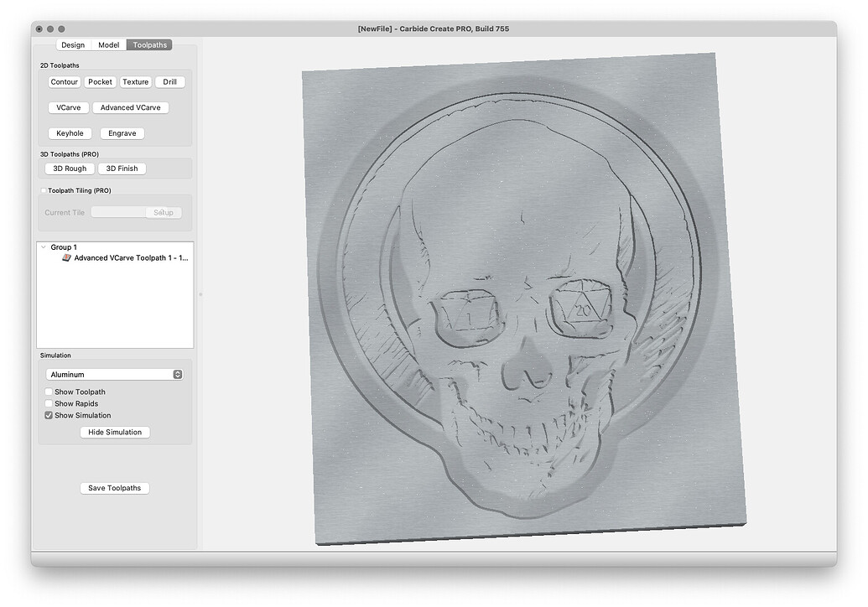The height and width of the screenshot is (607, 868).
Task: Click the VCarve button
Action: click(x=69, y=107)
